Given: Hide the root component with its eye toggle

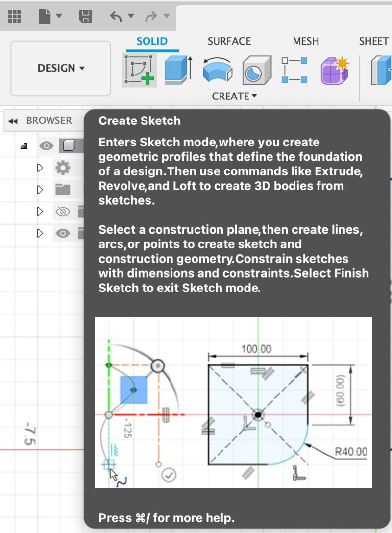Looking at the screenshot, I should click(47, 145).
